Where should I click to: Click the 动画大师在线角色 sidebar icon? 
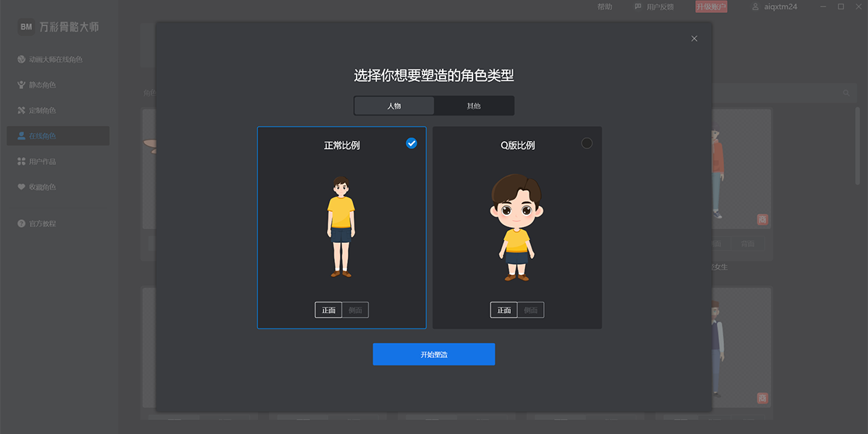click(22, 59)
